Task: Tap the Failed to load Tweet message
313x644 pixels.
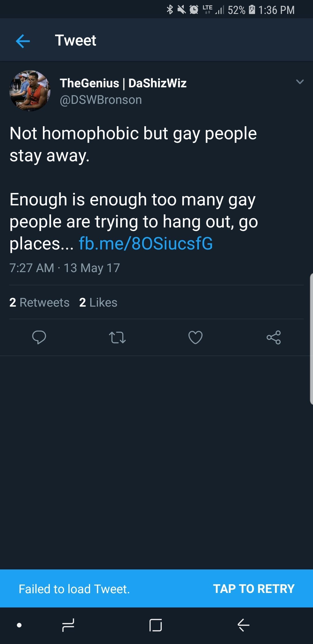Action: [x=74, y=589]
